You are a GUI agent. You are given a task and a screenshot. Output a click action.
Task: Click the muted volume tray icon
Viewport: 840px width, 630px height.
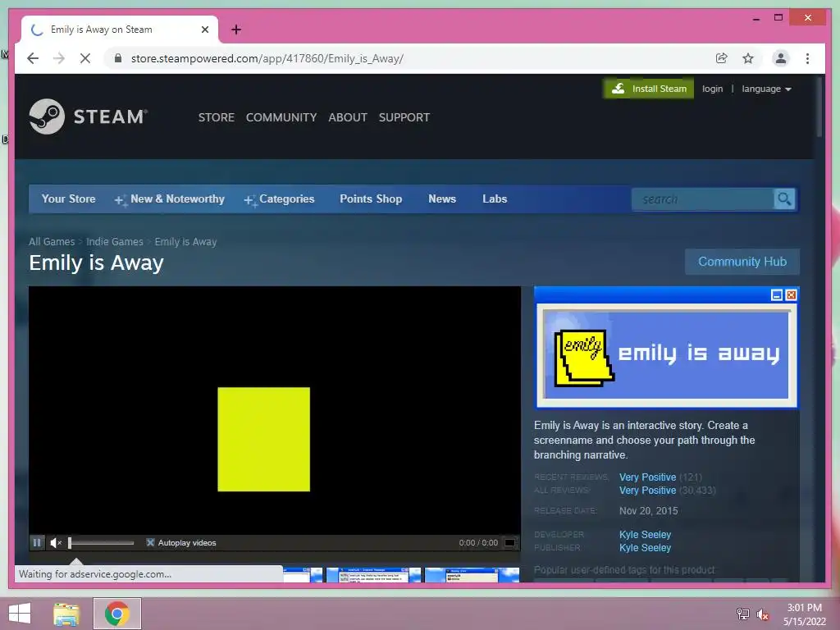point(762,614)
